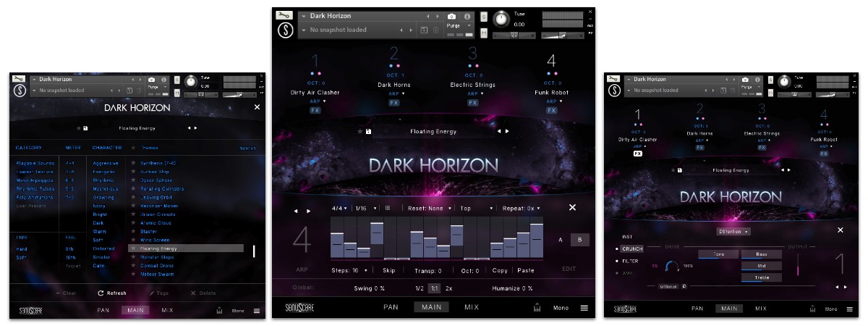Toggle FX for Dirty Air Clasher, center window
The image size is (868, 326).
pyautogui.click(x=315, y=111)
